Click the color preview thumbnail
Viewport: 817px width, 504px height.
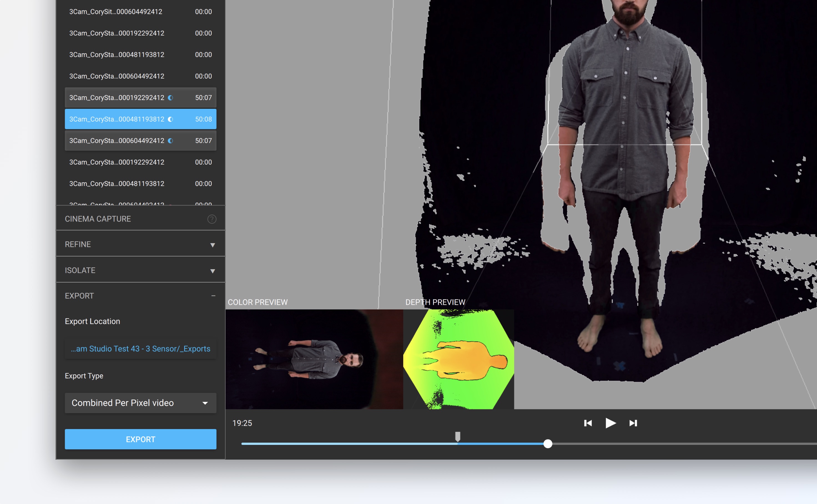click(314, 359)
